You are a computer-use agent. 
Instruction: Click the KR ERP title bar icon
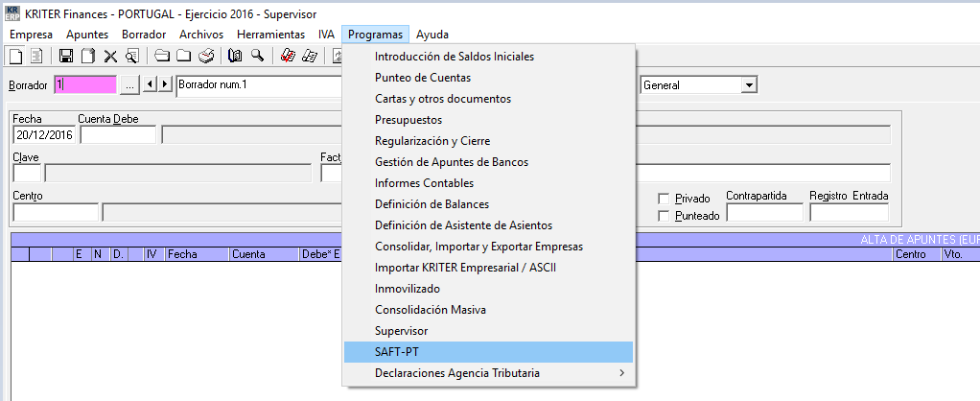pyautogui.click(x=12, y=13)
